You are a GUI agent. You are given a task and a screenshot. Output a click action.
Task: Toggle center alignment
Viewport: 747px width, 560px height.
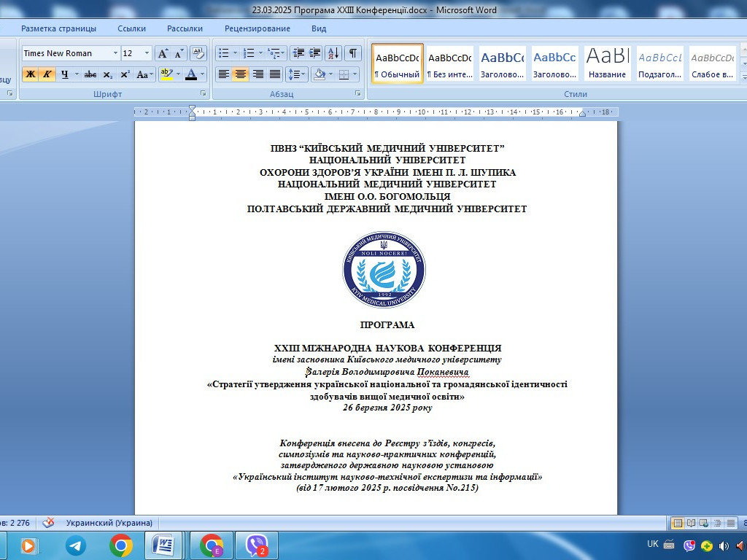coord(241,74)
